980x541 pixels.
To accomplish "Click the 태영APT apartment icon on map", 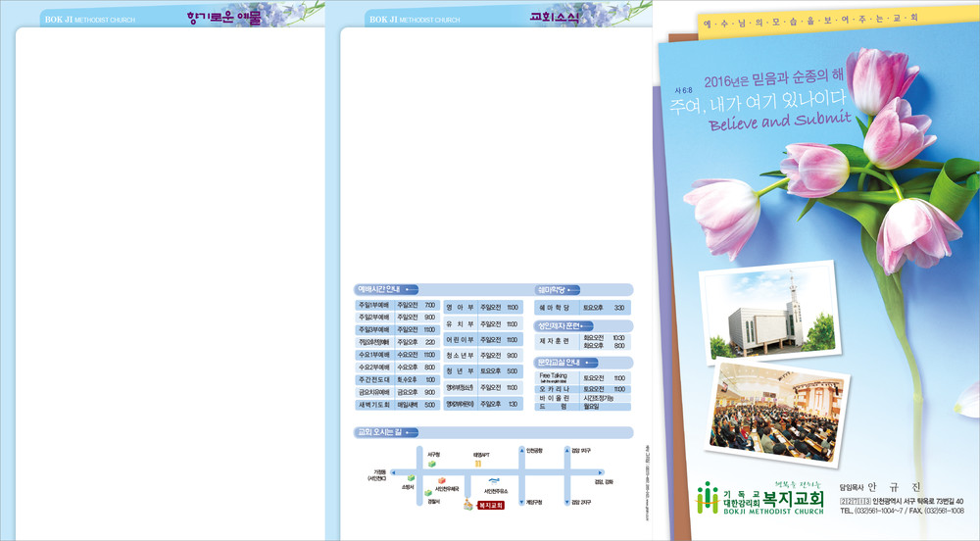I will (x=478, y=465).
